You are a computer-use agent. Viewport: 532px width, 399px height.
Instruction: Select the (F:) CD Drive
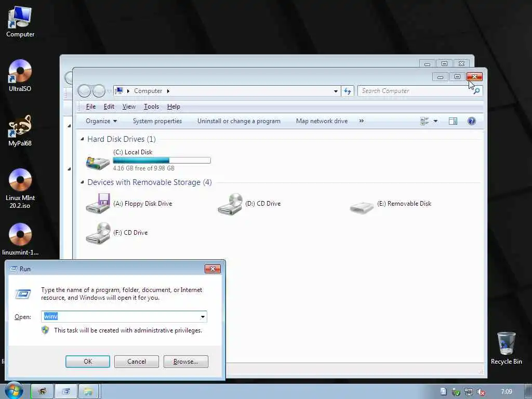pos(117,233)
